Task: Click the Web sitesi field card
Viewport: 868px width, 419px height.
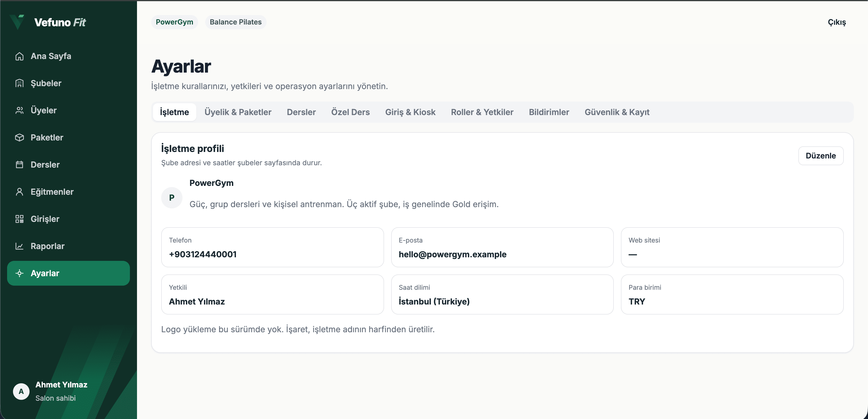Action: pos(732,247)
